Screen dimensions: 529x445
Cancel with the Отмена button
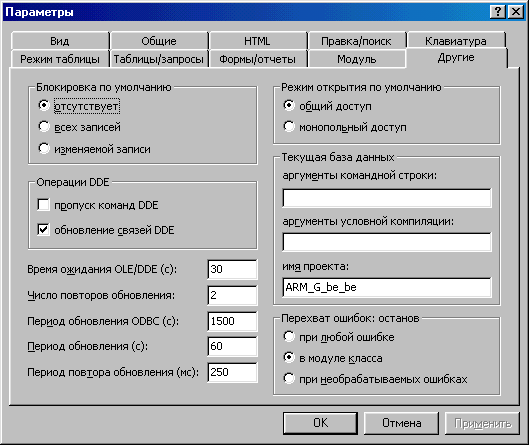[401, 423]
